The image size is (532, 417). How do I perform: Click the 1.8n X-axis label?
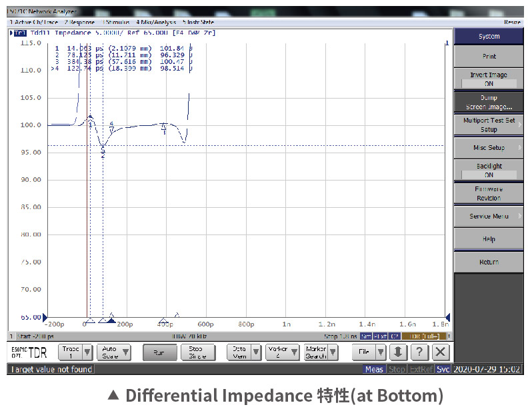pos(441,324)
